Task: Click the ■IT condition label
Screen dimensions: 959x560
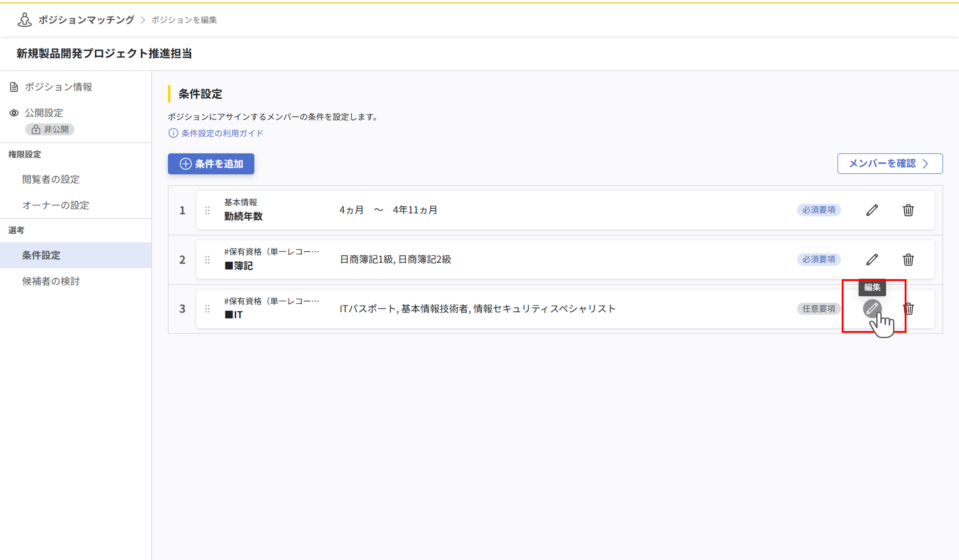Action: coord(233,315)
